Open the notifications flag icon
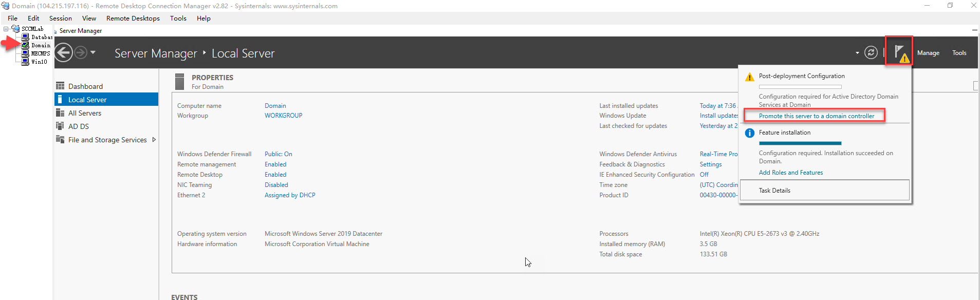Screen dimensions: 980x300 [899, 52]
